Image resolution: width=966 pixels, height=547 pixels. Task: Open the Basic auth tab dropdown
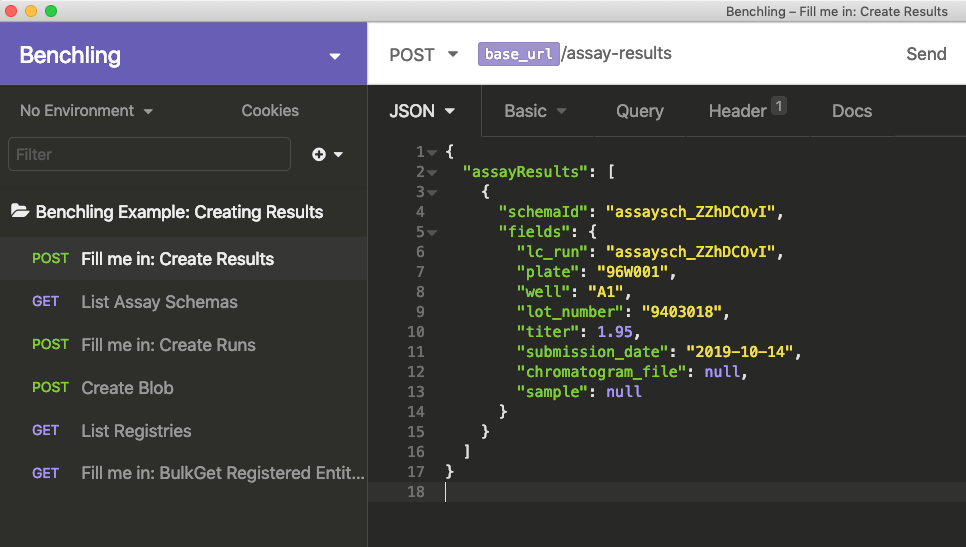coord(535,111)
